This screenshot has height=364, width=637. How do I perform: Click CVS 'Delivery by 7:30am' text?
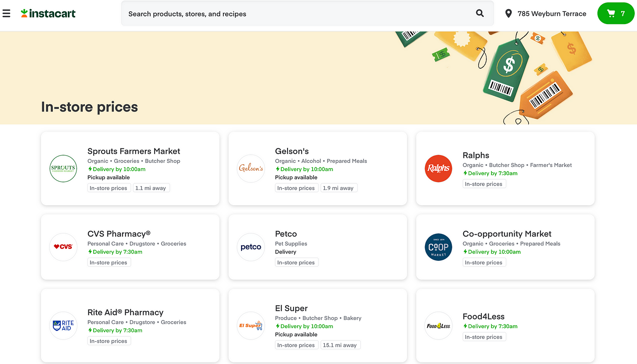[x=115, y=252]
